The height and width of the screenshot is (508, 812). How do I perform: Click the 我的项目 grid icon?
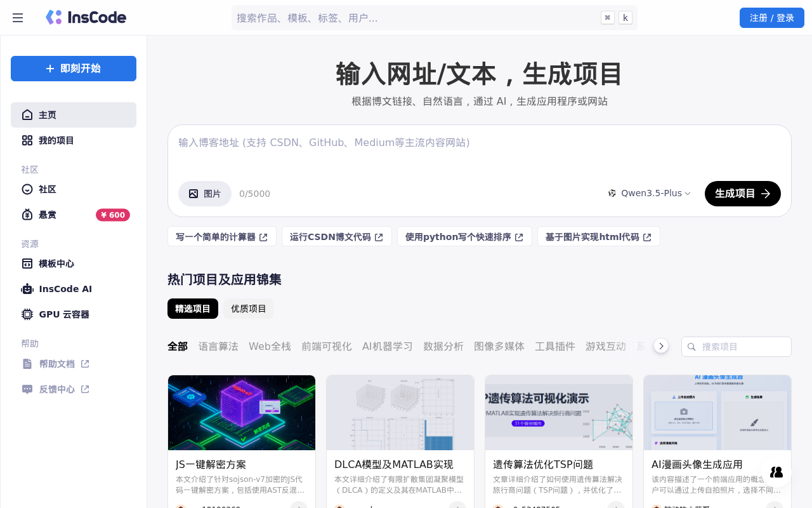click(27, 140)
